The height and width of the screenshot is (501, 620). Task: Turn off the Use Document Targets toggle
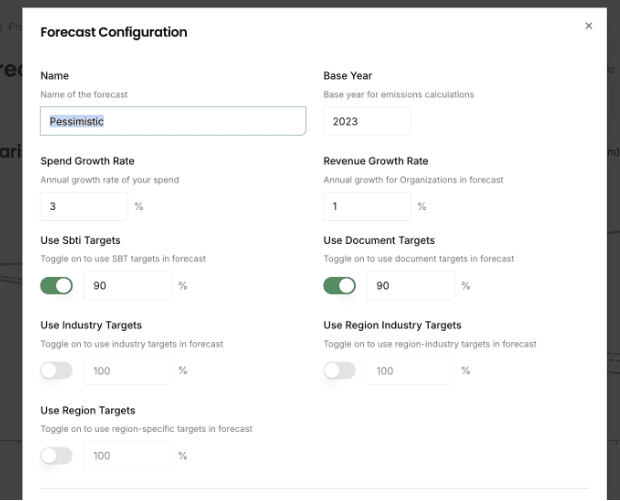click(x=339, y=285)
